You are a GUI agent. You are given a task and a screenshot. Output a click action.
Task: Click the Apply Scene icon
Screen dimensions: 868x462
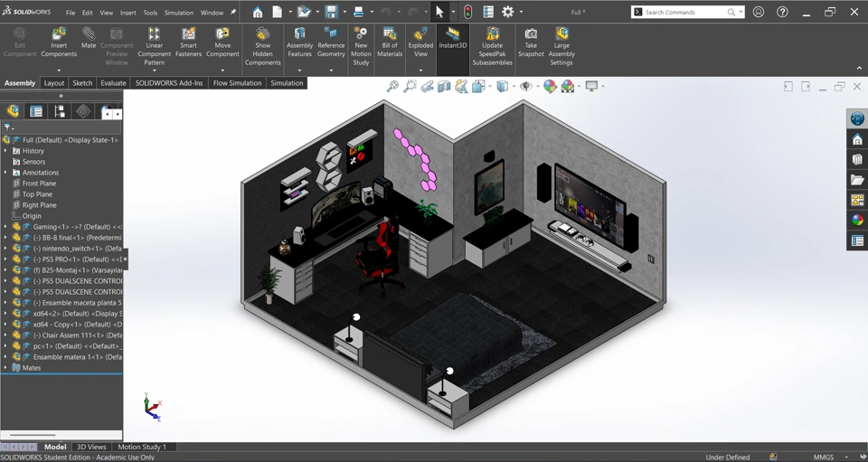568,86
